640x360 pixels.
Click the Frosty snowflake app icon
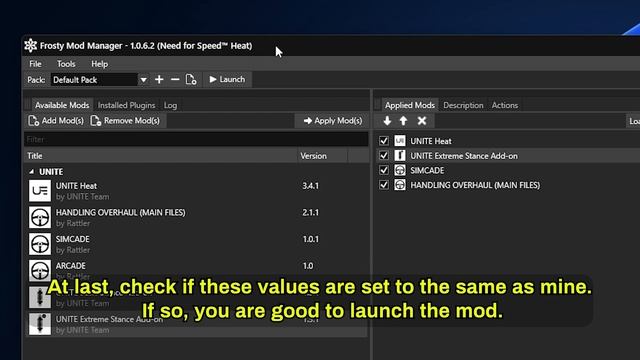30,46
